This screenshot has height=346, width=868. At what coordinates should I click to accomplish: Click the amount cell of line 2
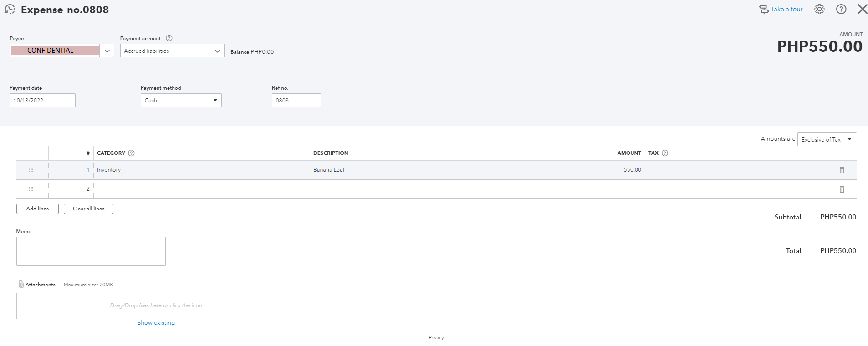point(586,189)
